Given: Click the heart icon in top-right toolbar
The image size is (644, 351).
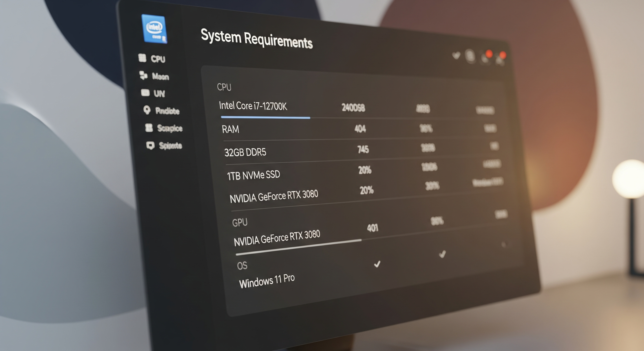Looking at the screenshot, I should (x=456, y=56).
